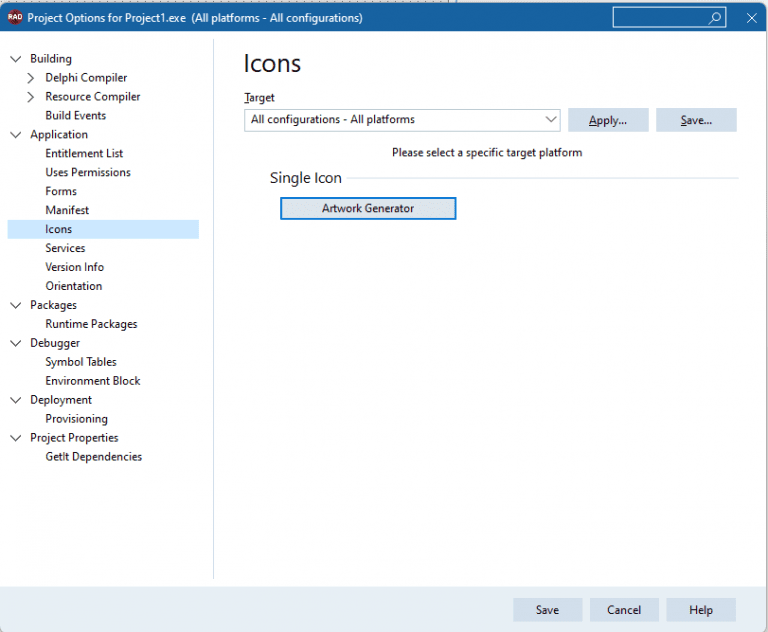768x632 pixels.
Task: Collapse the Packages tree node
Action: pyautogui.click(x=16, y=305)
